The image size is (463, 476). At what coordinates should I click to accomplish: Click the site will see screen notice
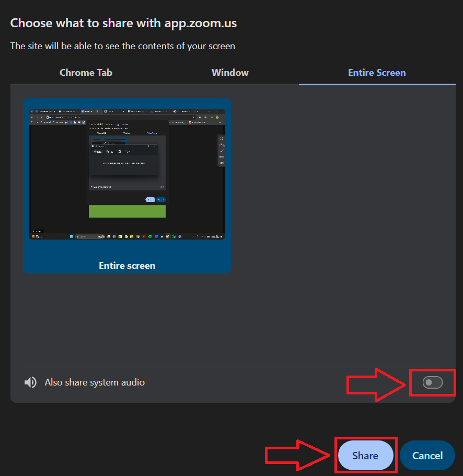point(123,46)
